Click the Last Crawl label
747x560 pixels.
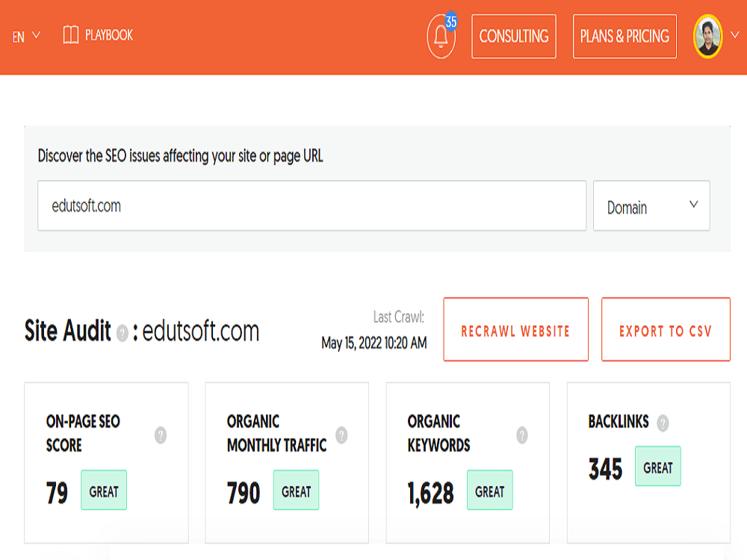(x=399, y=317)
